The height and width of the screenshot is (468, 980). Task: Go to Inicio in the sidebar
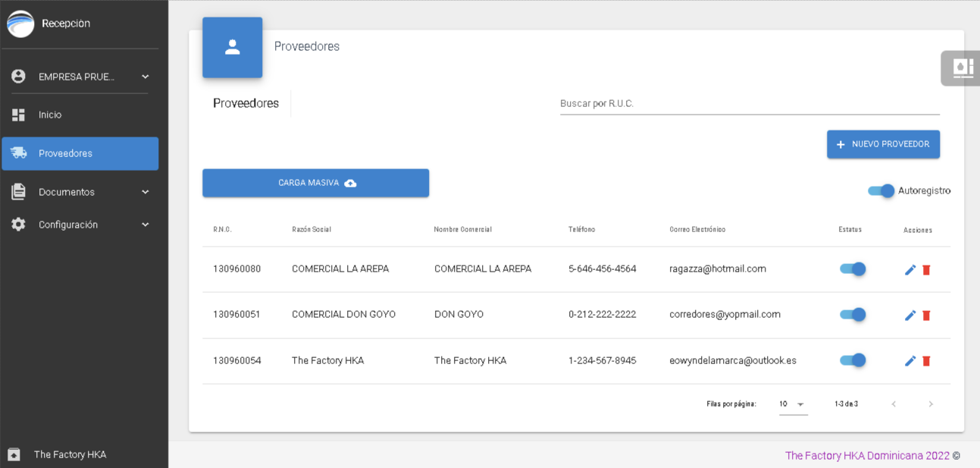coord(50,115)
